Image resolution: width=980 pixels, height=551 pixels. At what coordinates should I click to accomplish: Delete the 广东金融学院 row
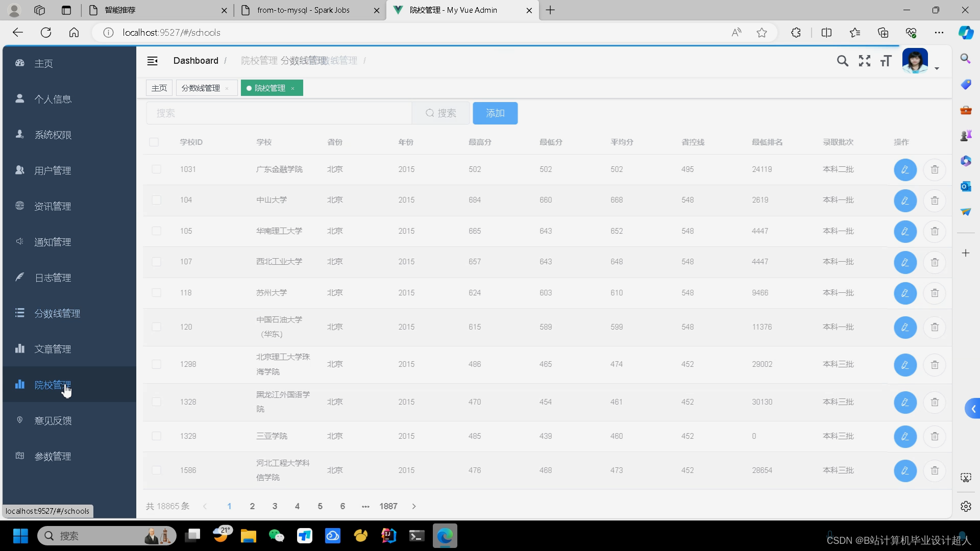click(x=934, y=169)
